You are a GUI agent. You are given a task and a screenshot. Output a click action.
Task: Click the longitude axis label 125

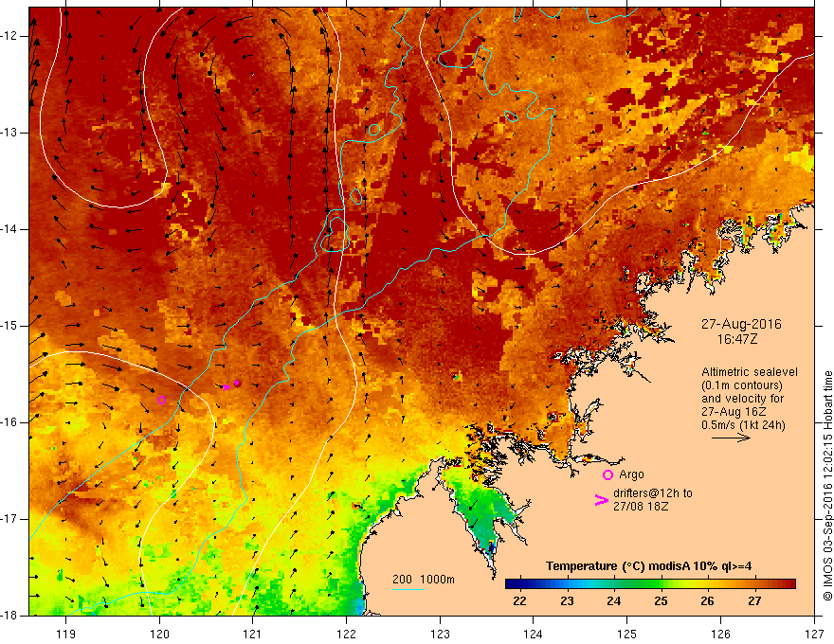627,634
